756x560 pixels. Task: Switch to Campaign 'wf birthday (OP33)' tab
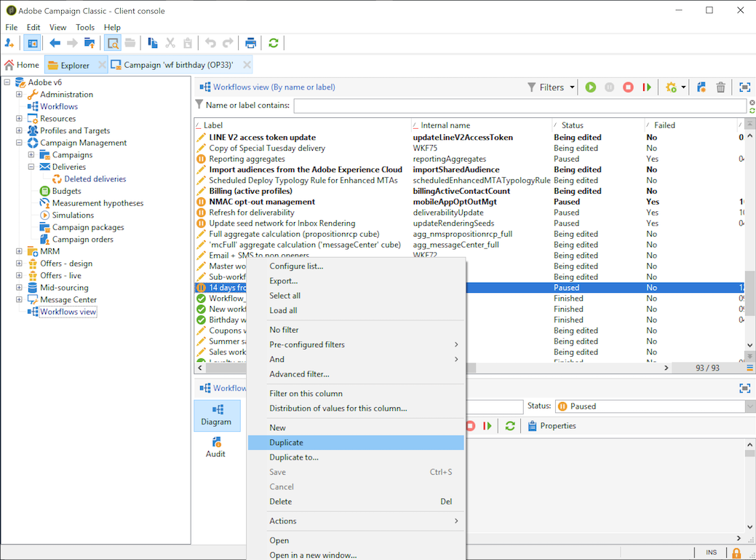point(178,65)
